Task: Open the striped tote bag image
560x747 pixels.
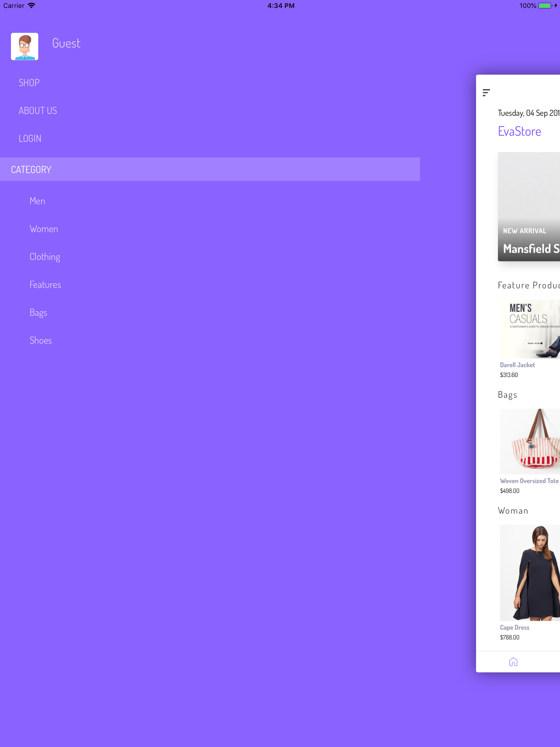Action: pos(530,441)
